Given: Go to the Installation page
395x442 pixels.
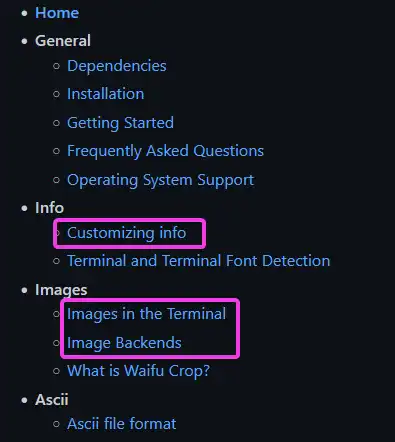Looking at the screenshot, I should click(106, 94).
